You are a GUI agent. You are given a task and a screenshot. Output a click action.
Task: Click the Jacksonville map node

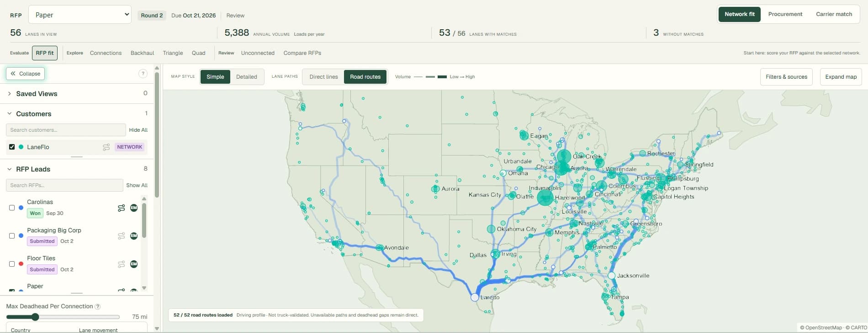pyautogui.click(x=612, y=275)
